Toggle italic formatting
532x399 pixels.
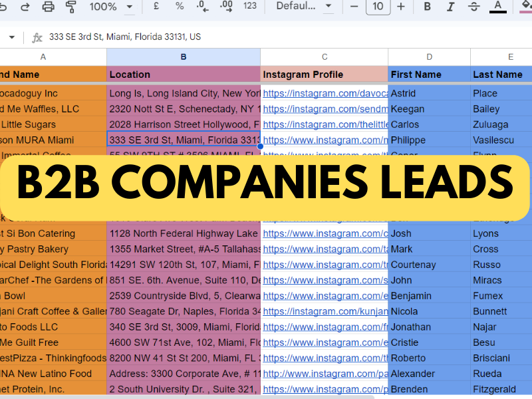click(450, 7)
